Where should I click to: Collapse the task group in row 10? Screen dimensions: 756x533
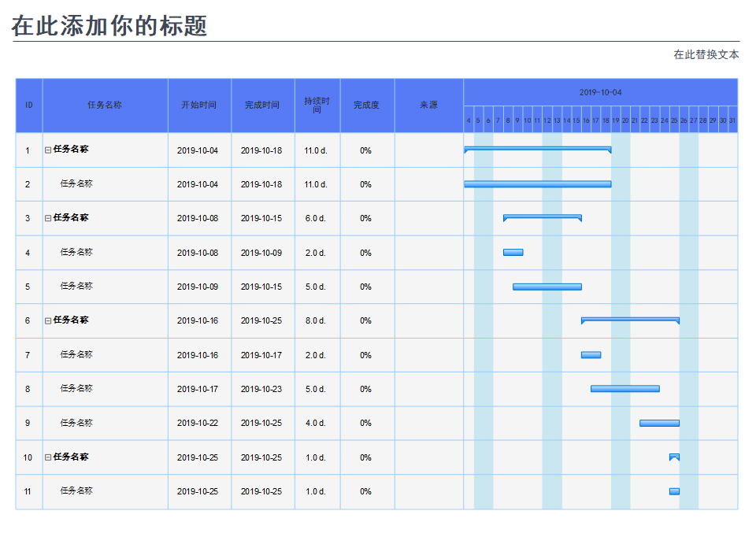pyautogui.click(x=48, y=457)
